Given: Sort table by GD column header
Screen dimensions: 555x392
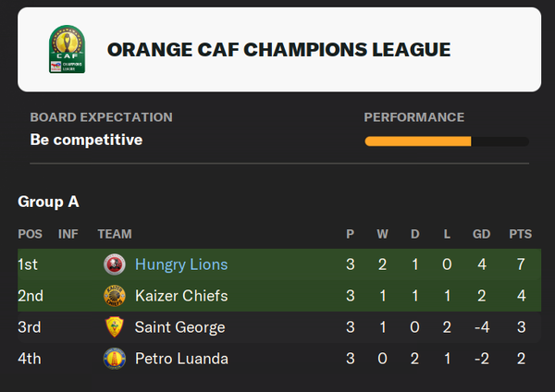Looking at the screenshot, I should tap(481, 234).
